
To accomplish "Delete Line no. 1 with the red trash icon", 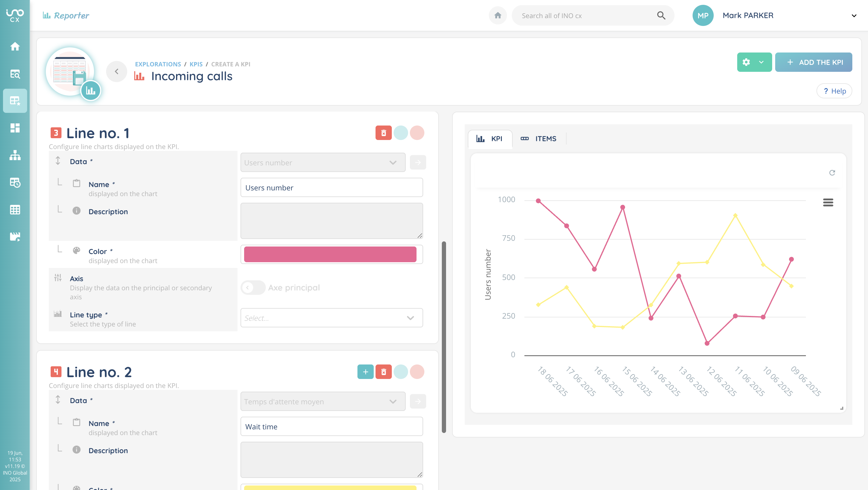I will pos(383,133).
